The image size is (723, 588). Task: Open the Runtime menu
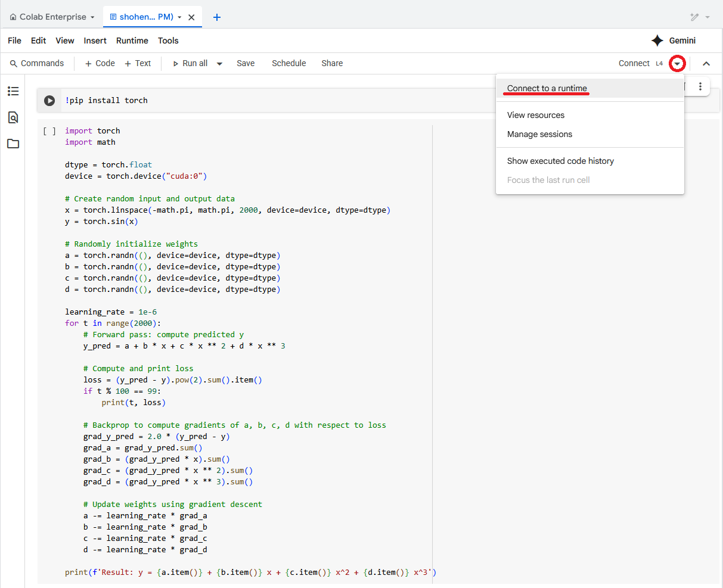132,41
